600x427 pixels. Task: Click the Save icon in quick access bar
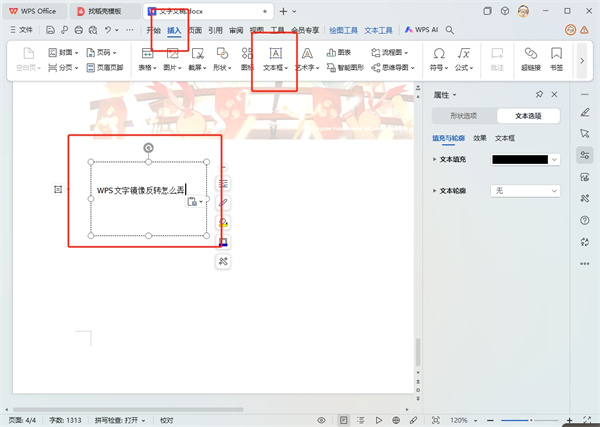pos(50,30)
